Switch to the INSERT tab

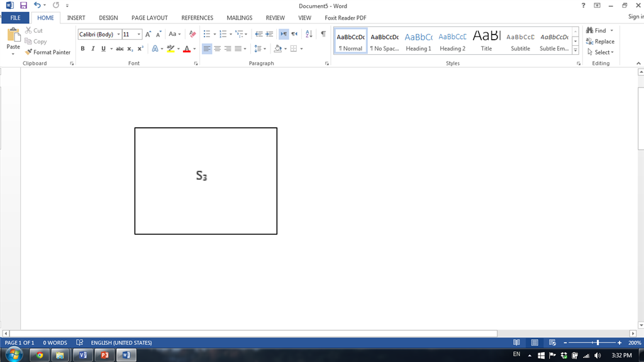tap(76, 18)
